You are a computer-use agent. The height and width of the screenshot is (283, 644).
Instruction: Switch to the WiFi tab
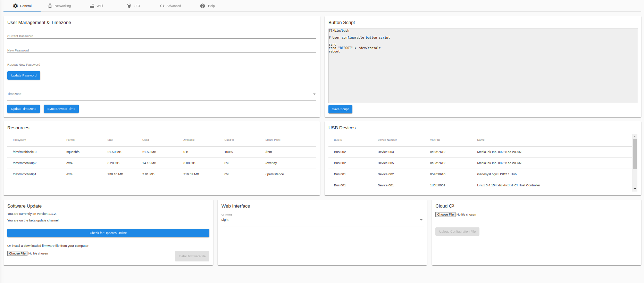(97, 6)
